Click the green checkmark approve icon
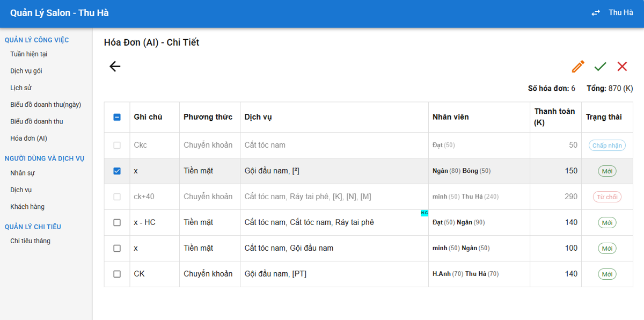 (600, 67)
